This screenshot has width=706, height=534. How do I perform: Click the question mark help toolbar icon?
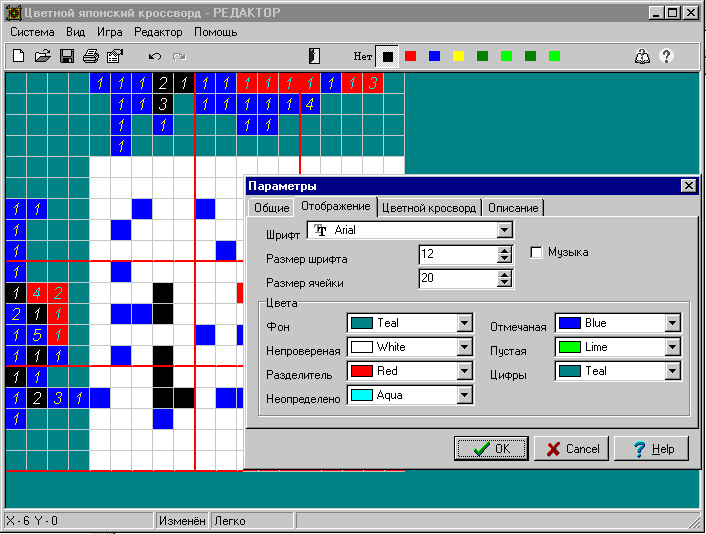click(666, 56)
